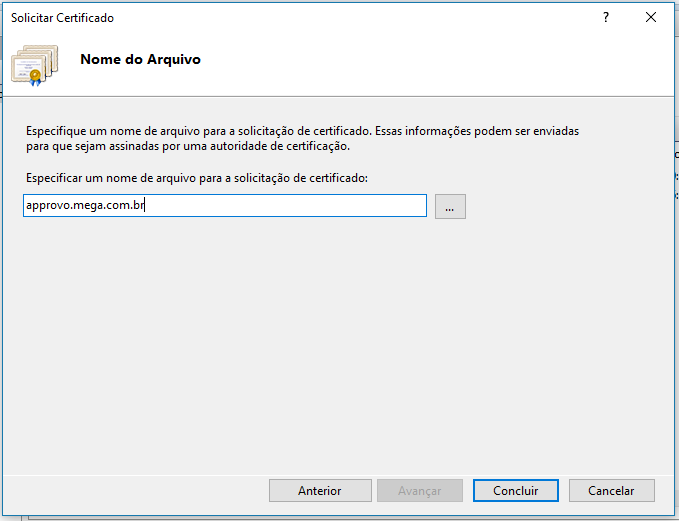This screenshot has height=521, width=679.
Task: Click the greyed-out Avançar button
Action: tap(419, 491)
